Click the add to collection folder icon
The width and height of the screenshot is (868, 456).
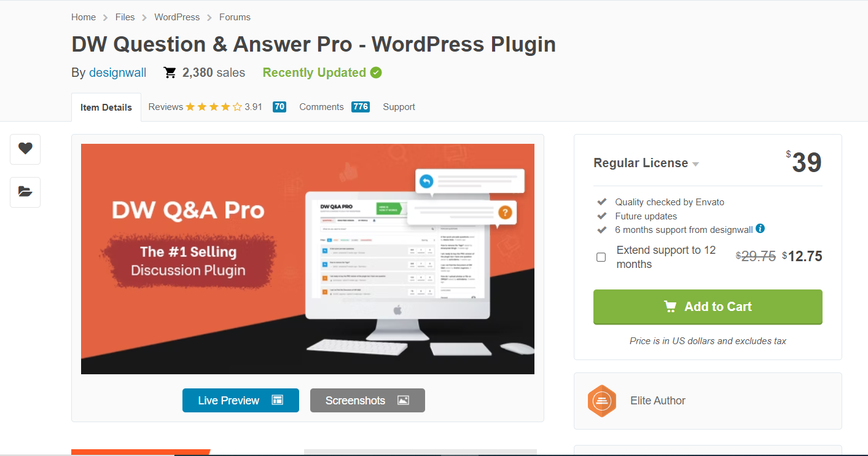click(25, 192)
